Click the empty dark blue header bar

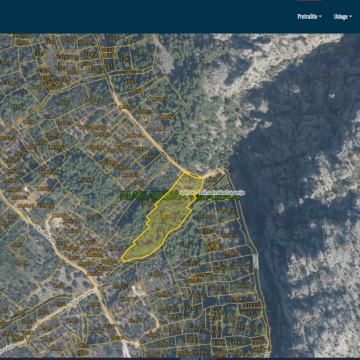pos(147,17)
